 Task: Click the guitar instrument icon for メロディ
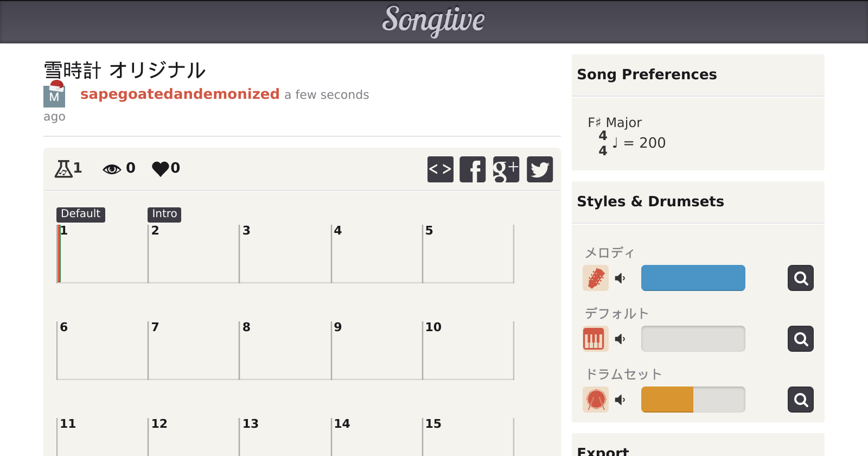595,278
